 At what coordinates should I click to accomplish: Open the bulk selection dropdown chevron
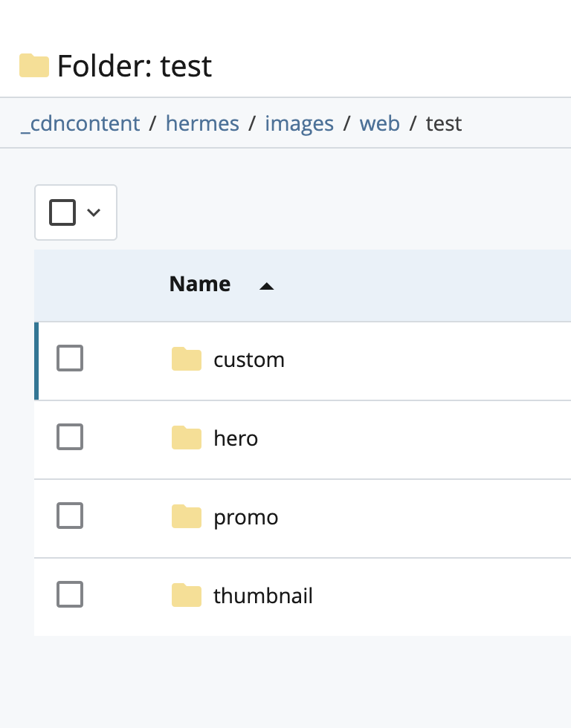click(x=94, y=212)
